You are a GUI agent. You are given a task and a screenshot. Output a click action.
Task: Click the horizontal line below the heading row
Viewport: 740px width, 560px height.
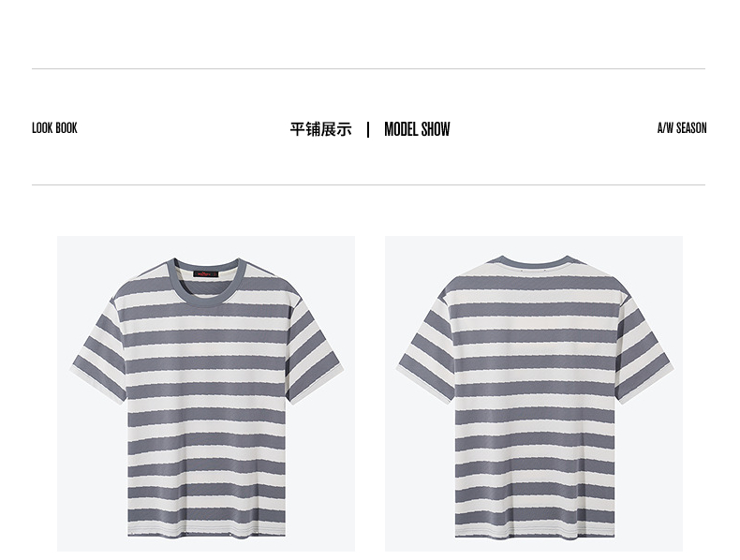tap(368, 184)
